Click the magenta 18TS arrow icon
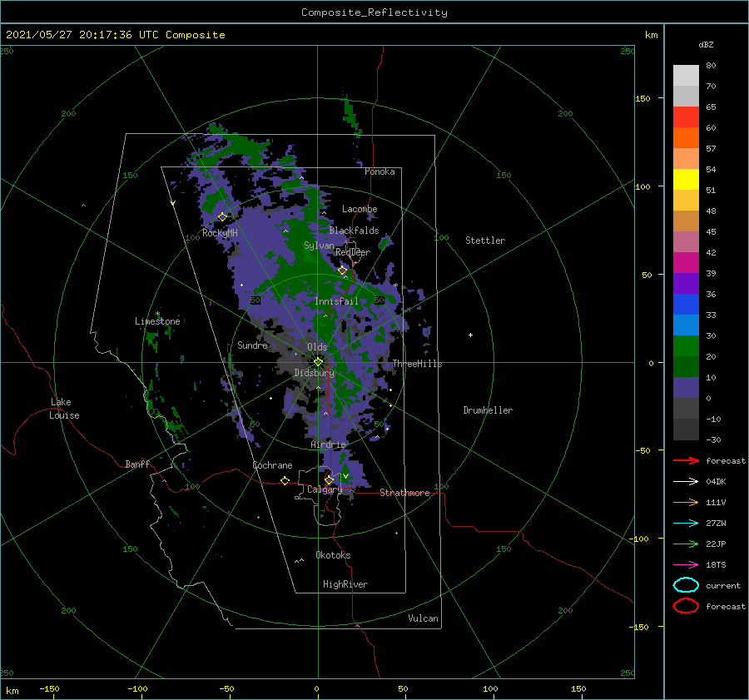The width and height of the screenshot is (749, 700). (686, 565)
